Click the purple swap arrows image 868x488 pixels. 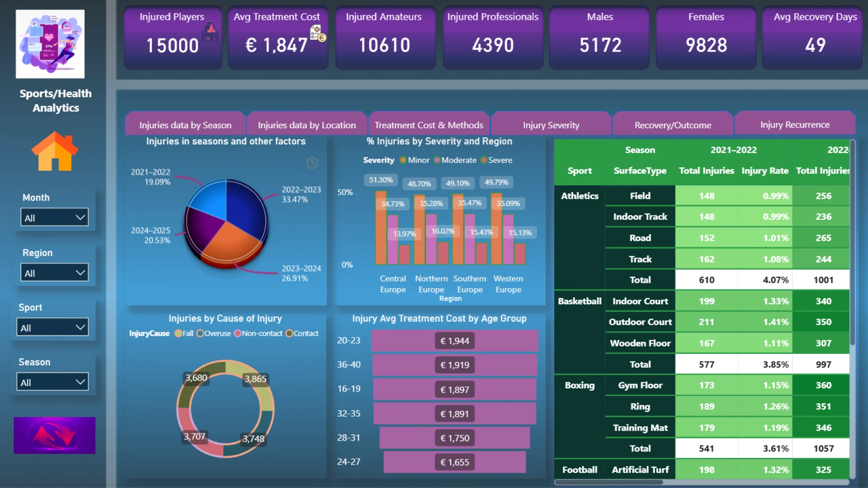[54, 435]
